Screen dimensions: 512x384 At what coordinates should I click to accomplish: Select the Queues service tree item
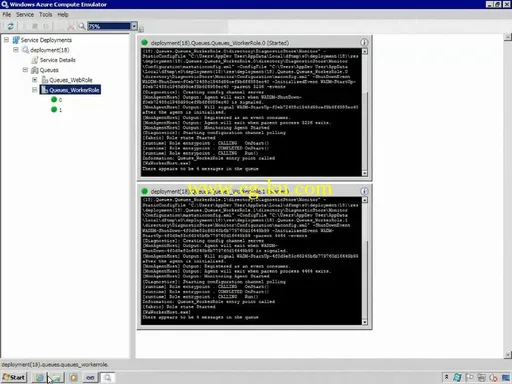49,70
